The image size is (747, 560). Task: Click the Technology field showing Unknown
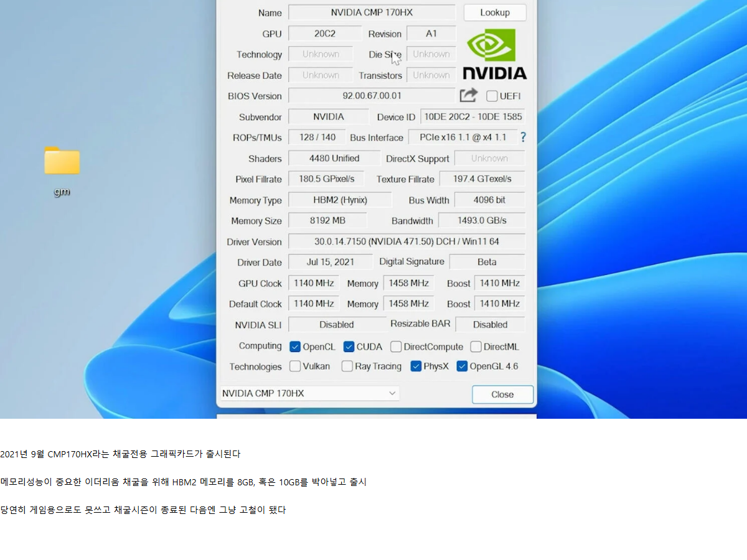point(321,54)
